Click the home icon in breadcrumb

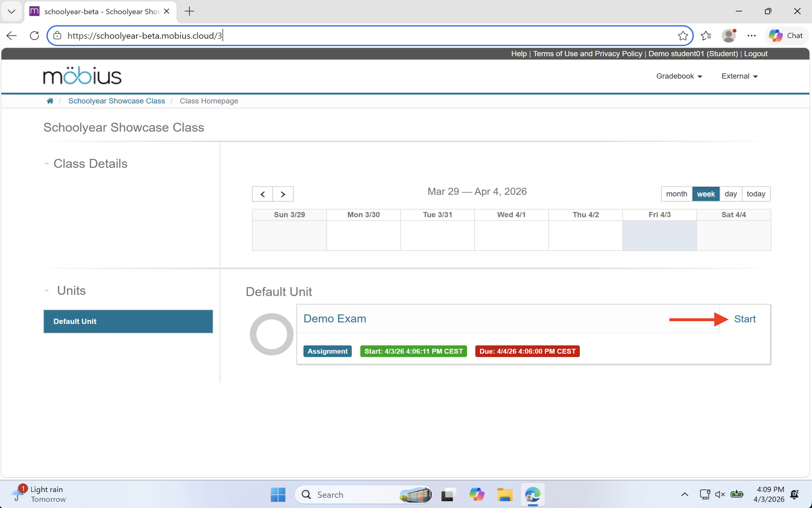[x=50, y=101]
